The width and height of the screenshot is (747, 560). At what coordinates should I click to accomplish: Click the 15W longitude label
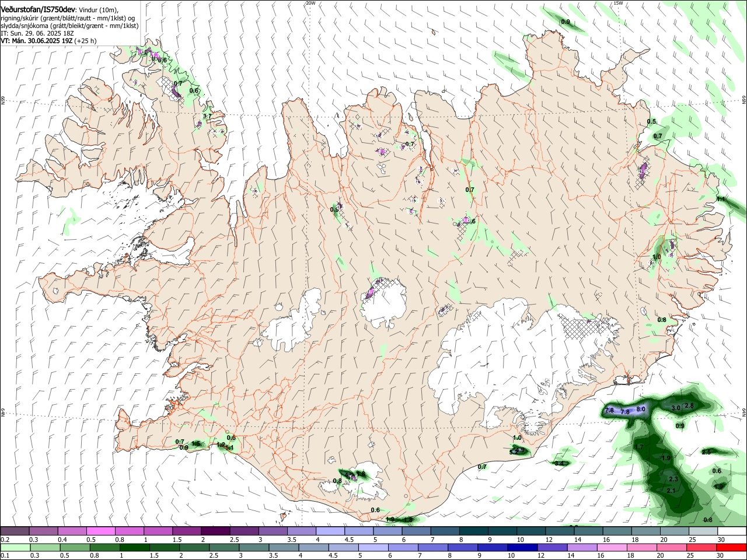tap(617, 3)
